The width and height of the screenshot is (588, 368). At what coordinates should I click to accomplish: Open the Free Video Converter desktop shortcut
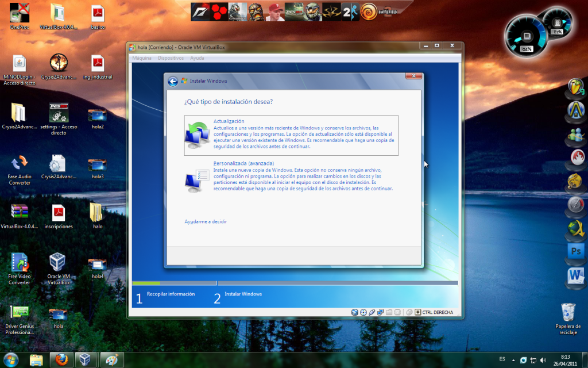[x=20, y=268]
